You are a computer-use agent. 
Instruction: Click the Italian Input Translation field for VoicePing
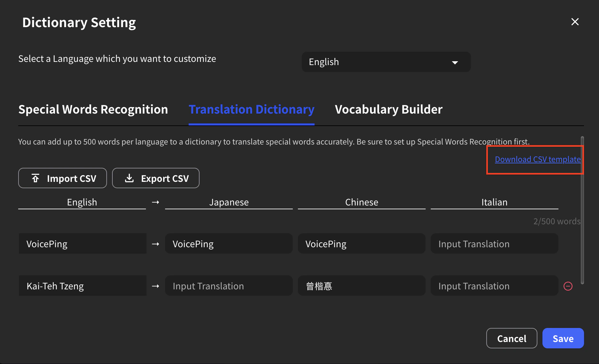494,244
